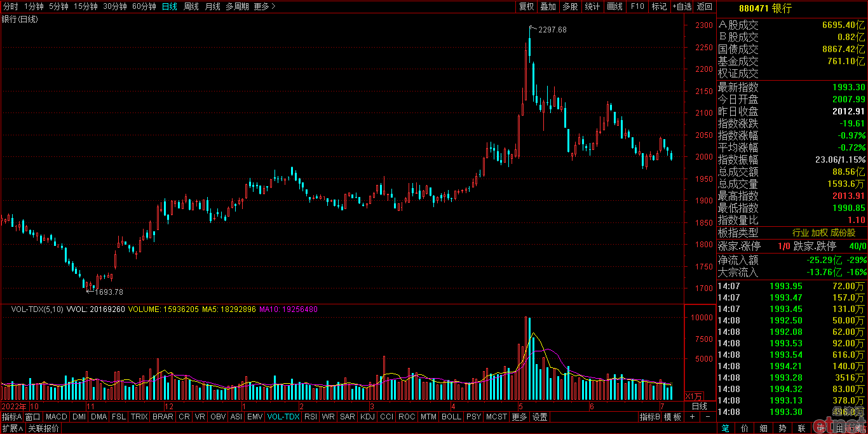Select the DMA indicator
This screenshot has height=434, width=868.
(x=99, y=417)
